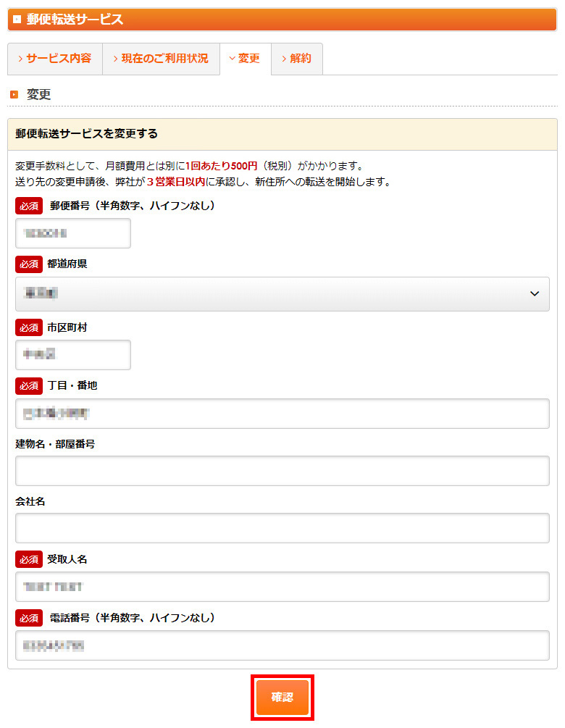Screen dimensions: 565x728
Task: Click the 必須 badge next to 都道府県
Action: coord(29,264)
